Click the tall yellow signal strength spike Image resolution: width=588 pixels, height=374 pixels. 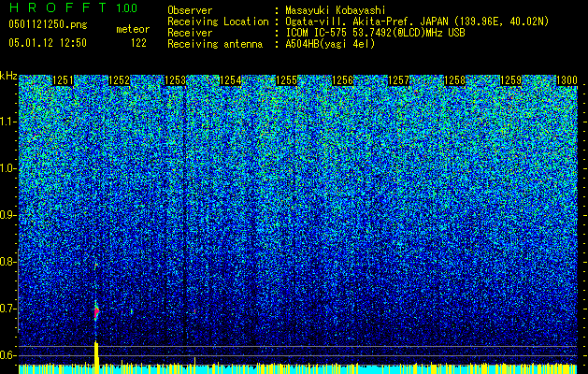pos(96,357)
